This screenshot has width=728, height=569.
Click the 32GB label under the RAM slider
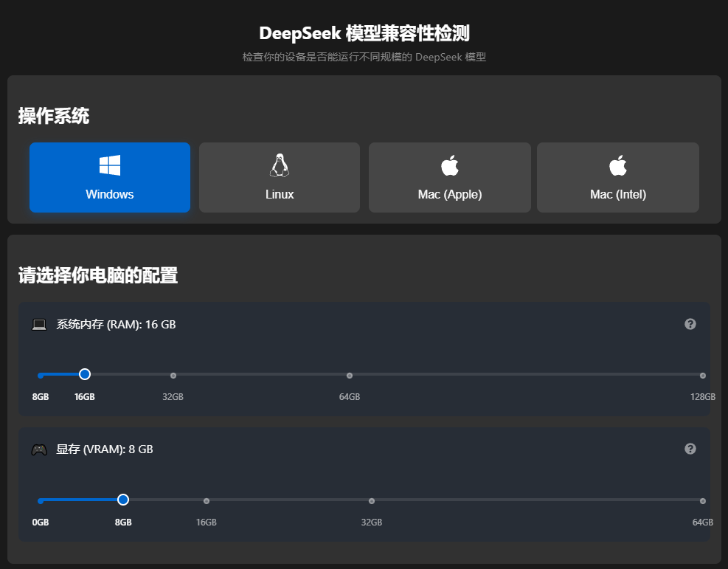pyautogui.click(x=173, y=396)
